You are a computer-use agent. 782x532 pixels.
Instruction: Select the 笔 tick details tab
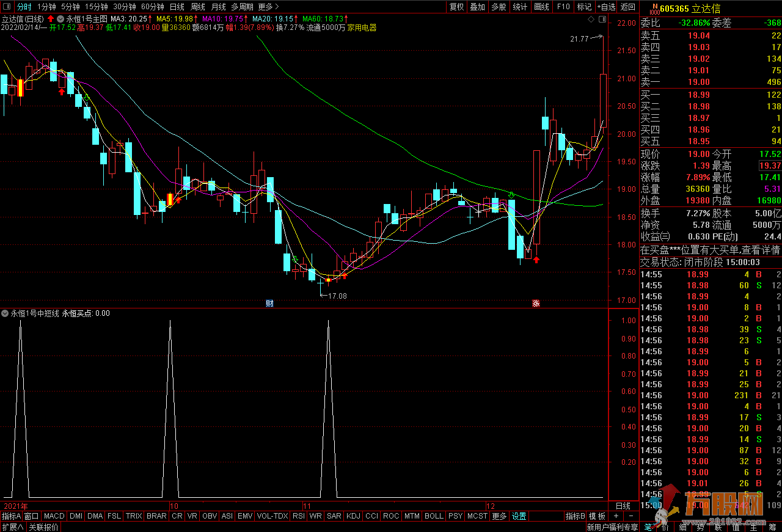648,527
